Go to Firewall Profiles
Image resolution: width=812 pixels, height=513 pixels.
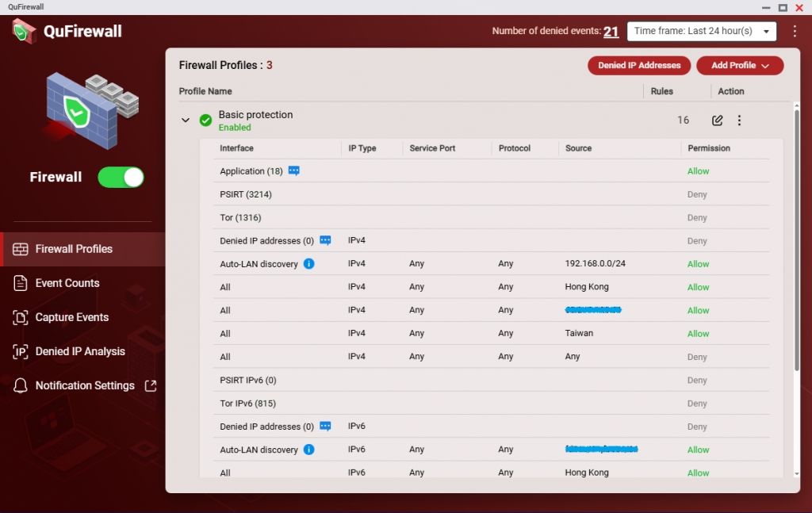click(x=82, y=249)
